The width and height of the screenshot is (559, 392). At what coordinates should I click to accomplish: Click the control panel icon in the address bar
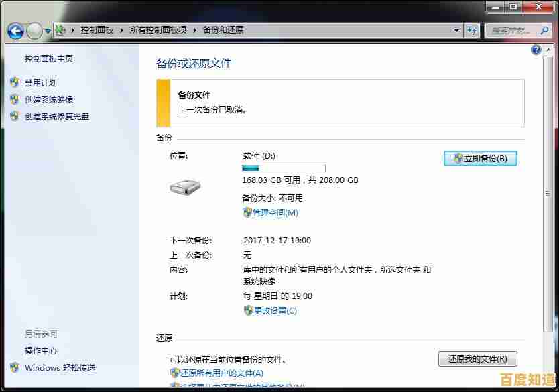click(60, 29)
